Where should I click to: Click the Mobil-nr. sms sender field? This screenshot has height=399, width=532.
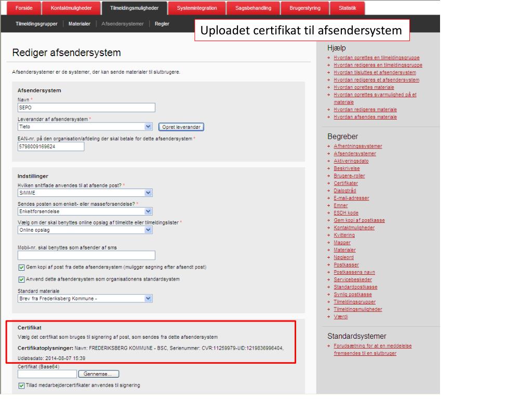(87, 255)
